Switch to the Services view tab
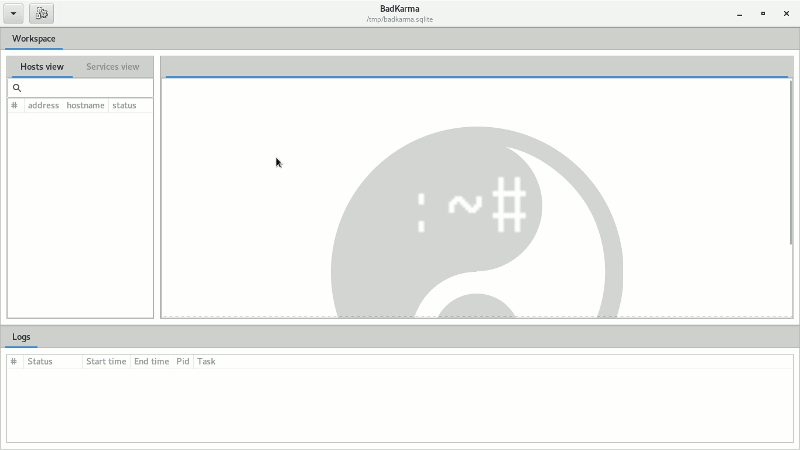Viewport: 800px width, 450px height. pos(112,67)
